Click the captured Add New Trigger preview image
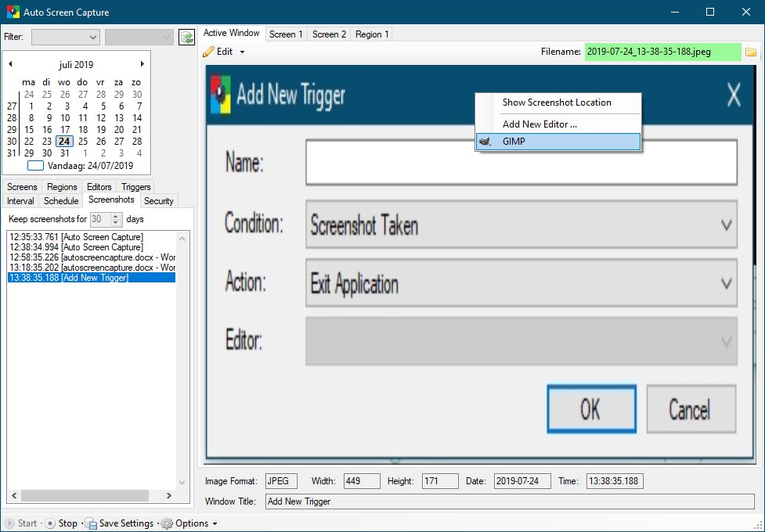Image resolution: width=765 pixels, height=532 pixels. tap(480, 264)
